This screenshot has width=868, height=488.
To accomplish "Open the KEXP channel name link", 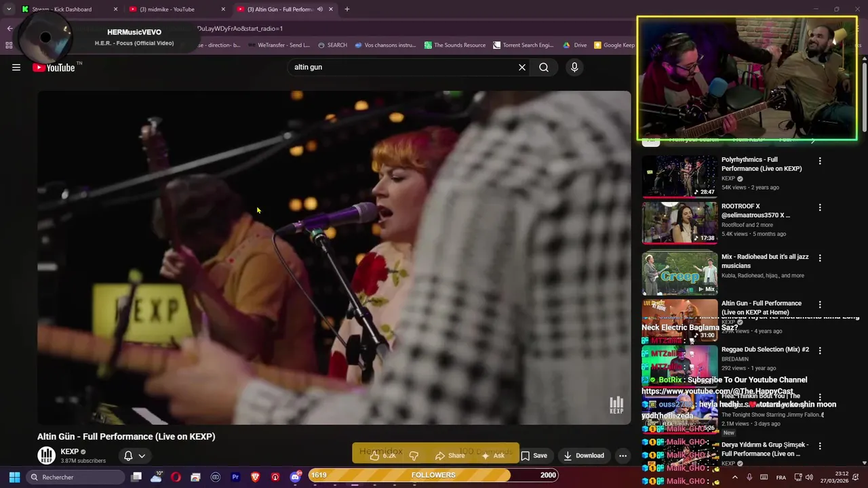I will tap(70, 451).
